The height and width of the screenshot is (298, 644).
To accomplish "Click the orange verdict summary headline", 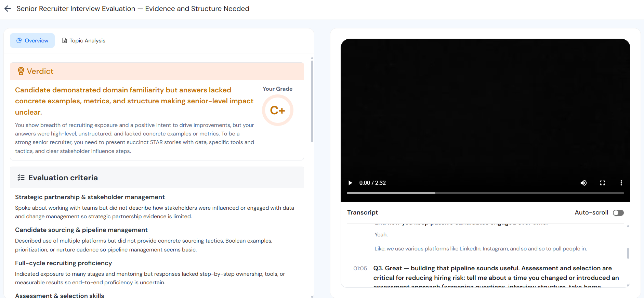I will click(x=134, y=101).
